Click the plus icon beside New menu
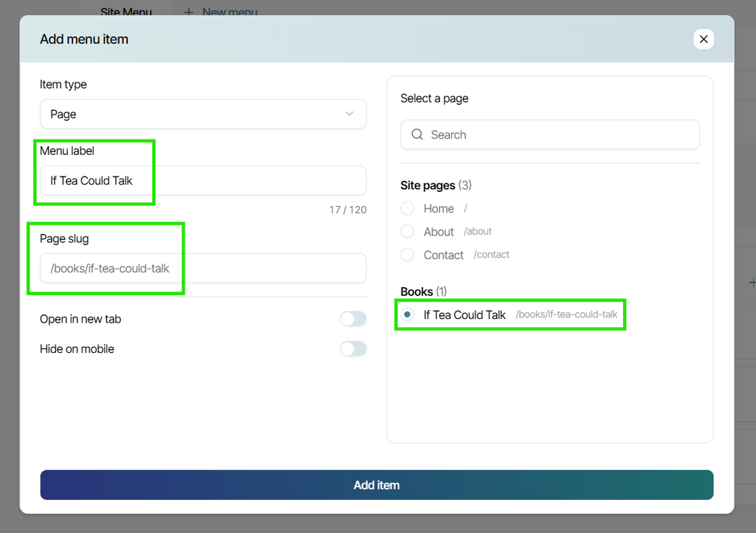The height and width of the screenshot is (533, 756). [x=189, y=12]
